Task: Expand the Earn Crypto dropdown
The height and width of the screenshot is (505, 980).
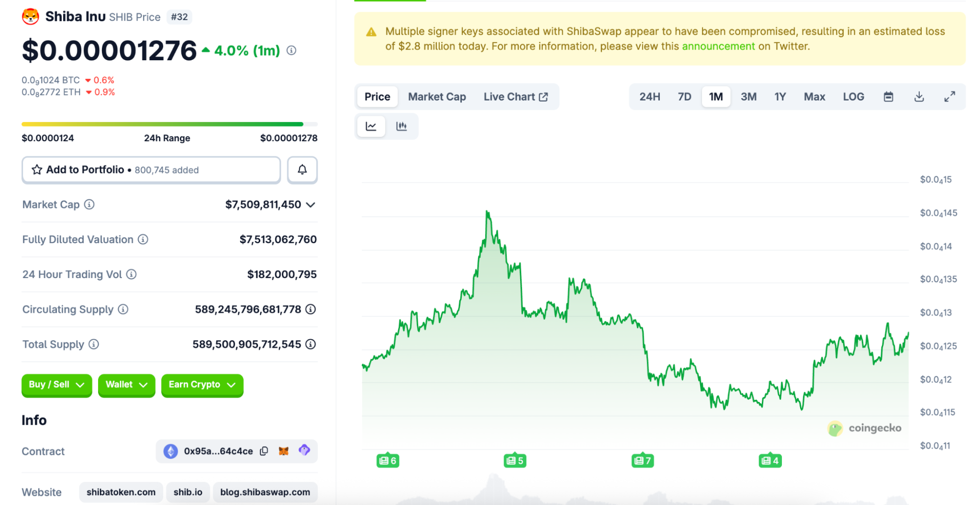Action: tap(202, 385)
